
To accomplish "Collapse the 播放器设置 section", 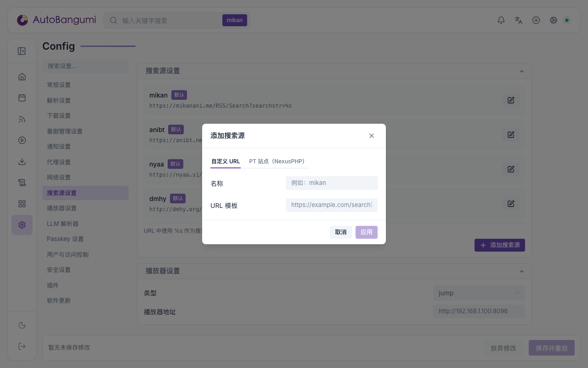I will tap(521, 271).
